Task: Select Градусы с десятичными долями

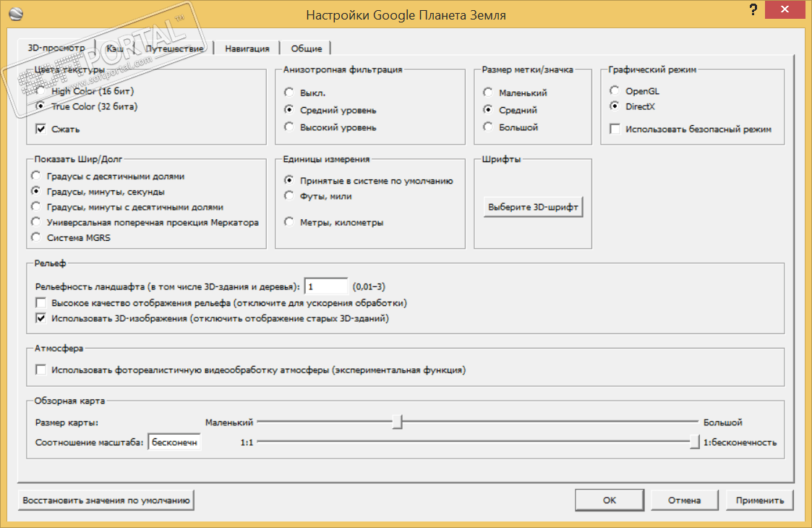Action: pos(108,176)
